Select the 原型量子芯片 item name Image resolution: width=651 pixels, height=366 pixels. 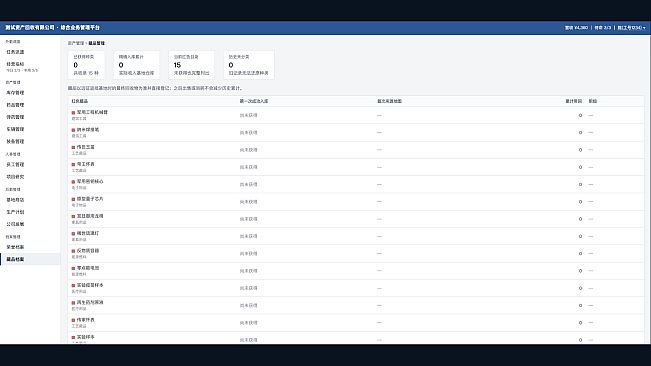pos(90,199)
